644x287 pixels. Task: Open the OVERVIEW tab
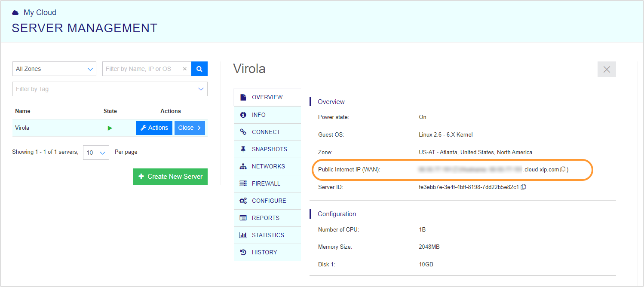(x=267, y=97)
